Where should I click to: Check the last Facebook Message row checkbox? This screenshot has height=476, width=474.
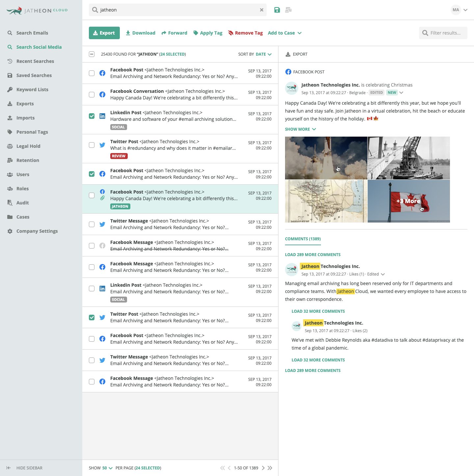click(92, 382)
